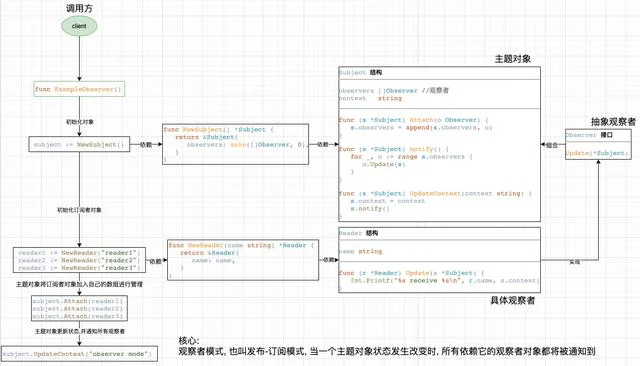The height and width of the screenshot is (366, 640).
Task: Select the 抽象观察者 title label
Action: tap(613, 122)
